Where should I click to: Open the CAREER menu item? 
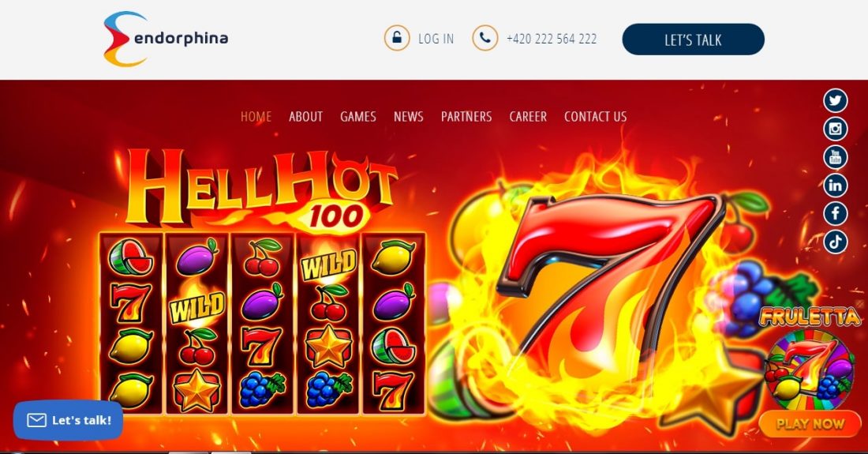[528, 117]
